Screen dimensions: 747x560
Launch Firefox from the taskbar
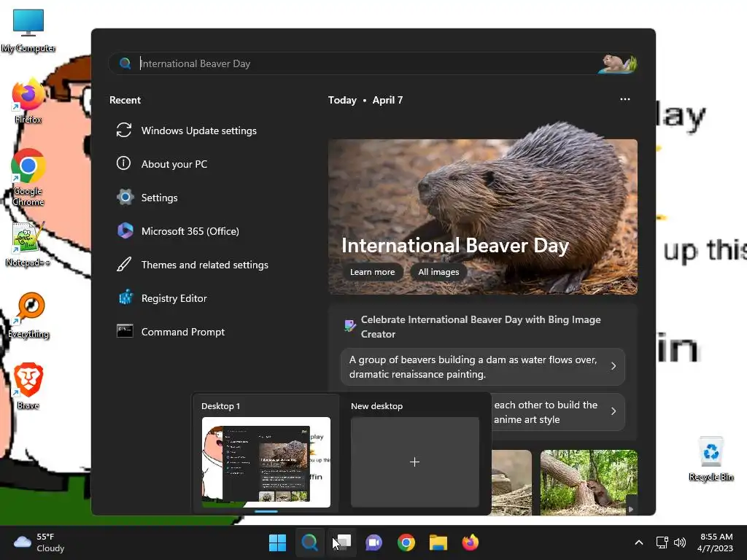click(x=471, y=542)
